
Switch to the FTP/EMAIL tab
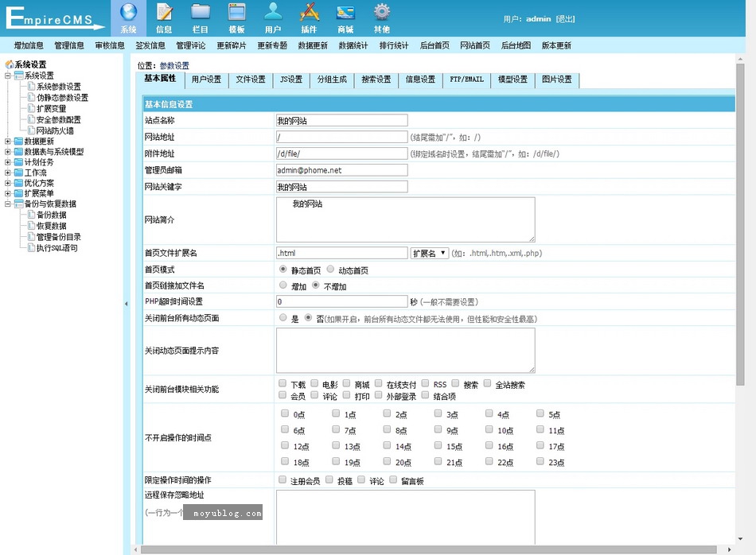tap(466, 80)
